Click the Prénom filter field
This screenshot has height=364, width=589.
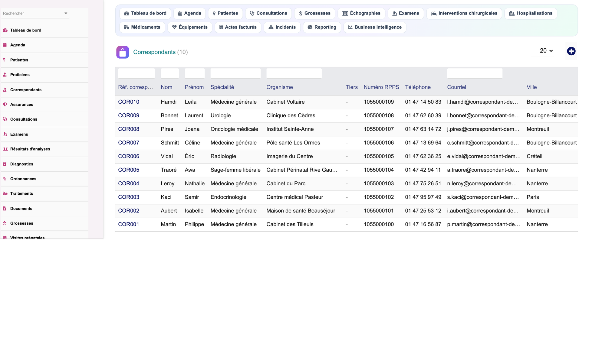(x=195, y=73)
